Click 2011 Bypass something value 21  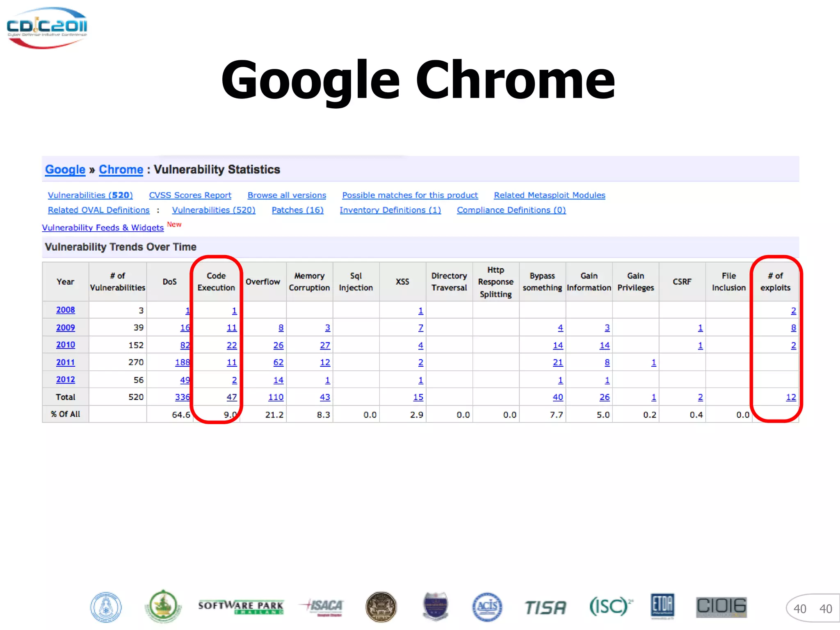point(558,363)
